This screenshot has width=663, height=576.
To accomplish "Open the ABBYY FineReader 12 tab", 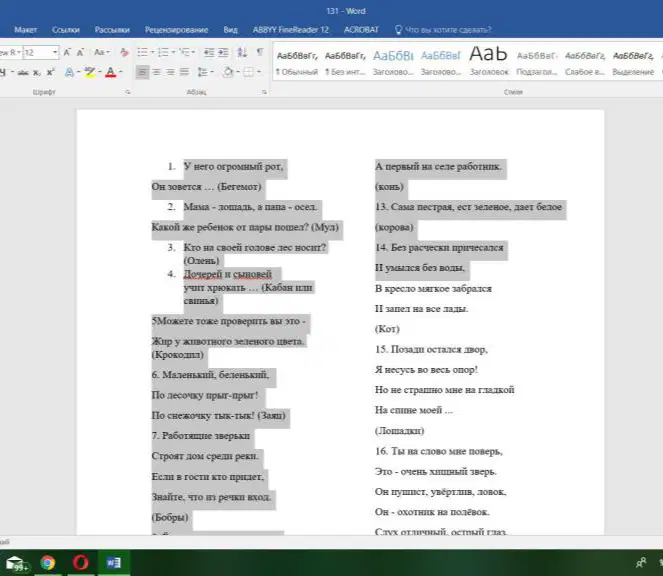I will 290,30.
